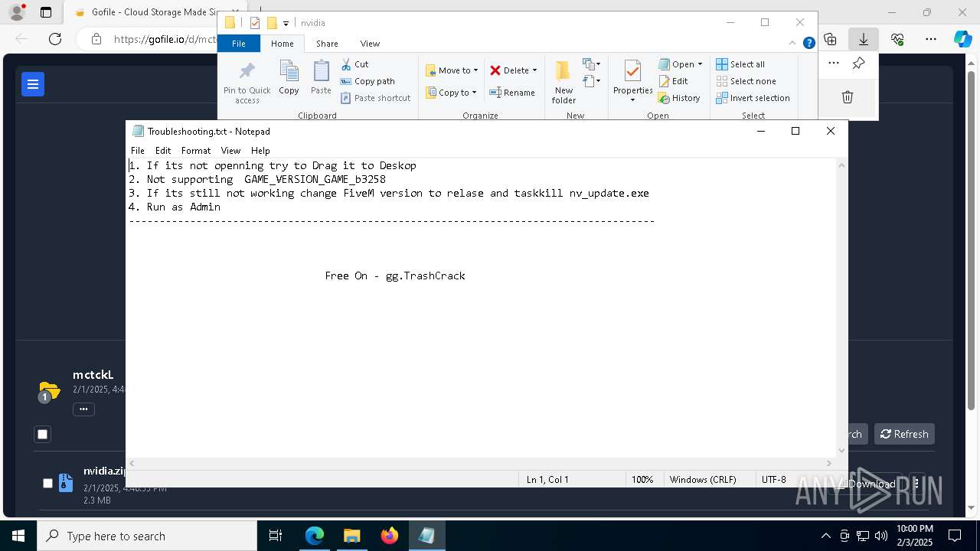
Task: Click the Gofile address bar URL
Action: pyautogui.click(x=165, y=39)
